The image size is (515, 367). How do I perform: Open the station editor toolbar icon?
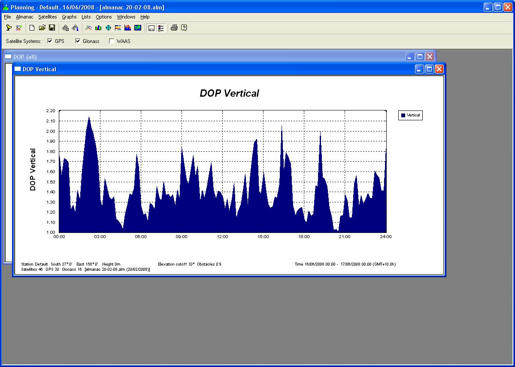tap(9, 28)
